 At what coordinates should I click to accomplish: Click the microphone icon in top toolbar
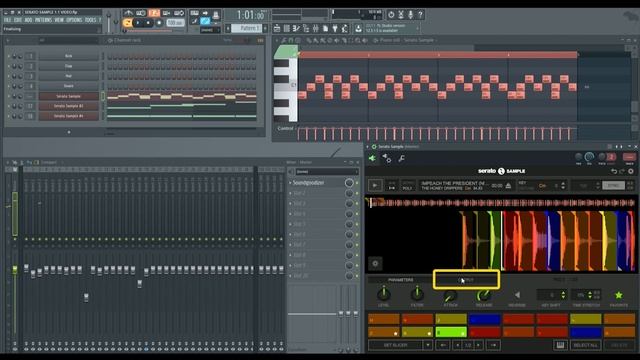point(411,15)
